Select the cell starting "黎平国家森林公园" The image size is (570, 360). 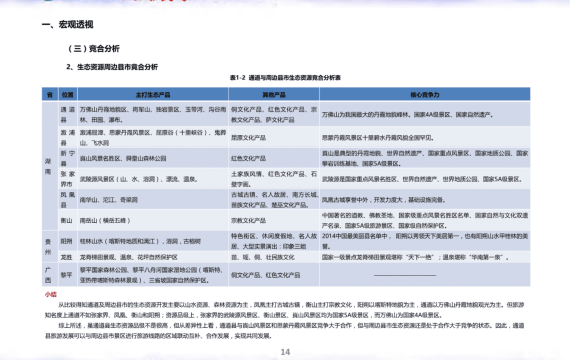(x=153, y=275)
